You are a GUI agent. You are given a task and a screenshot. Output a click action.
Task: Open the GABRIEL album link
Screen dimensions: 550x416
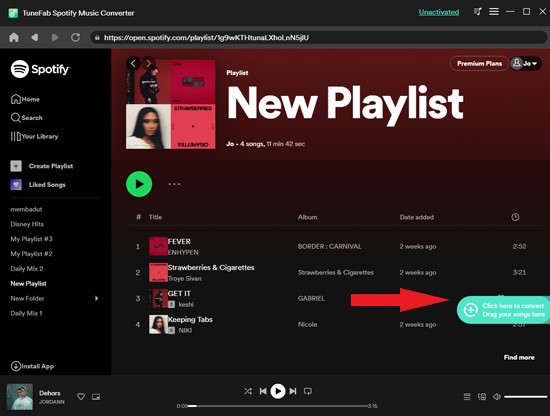click(x=311, y=298)
